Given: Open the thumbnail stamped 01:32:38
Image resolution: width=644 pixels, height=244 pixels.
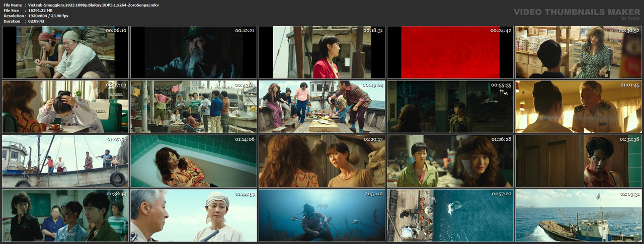Looking at the screenshot, I should coord(579,161).
